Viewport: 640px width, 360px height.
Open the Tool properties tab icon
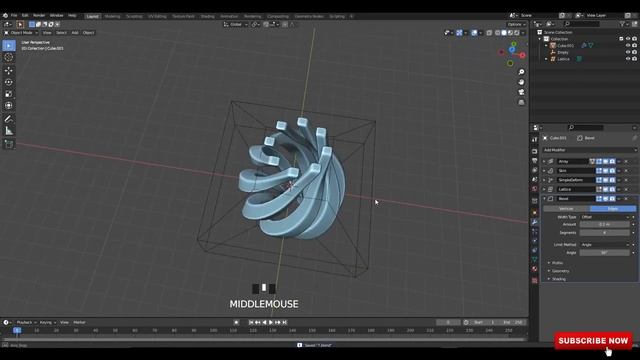coord(535,140)
